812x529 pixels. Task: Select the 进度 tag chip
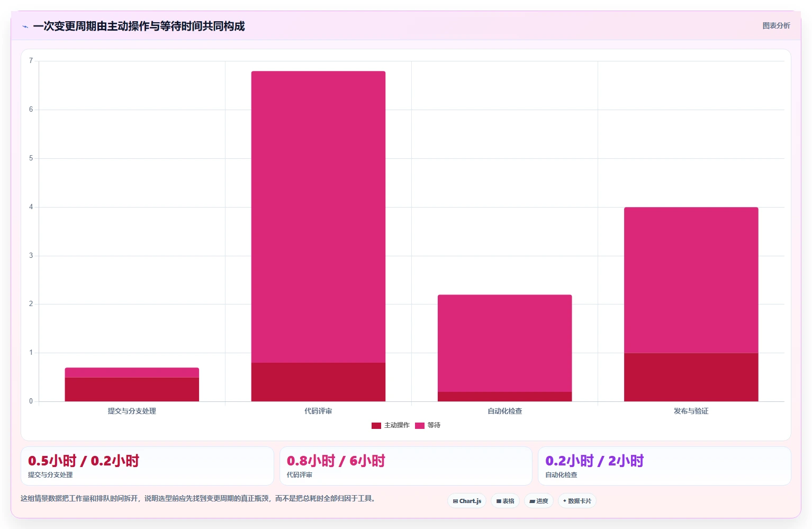[539, 501]
